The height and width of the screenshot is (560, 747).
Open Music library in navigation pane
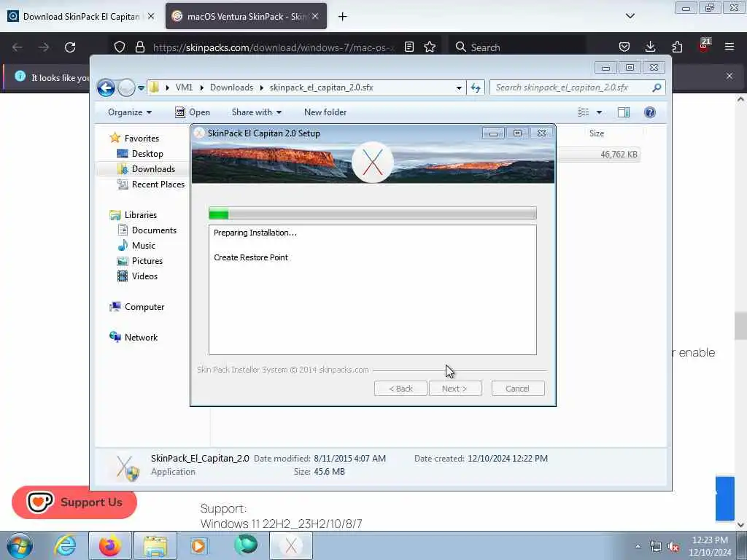pyautogui.click(x=136, y=246)
